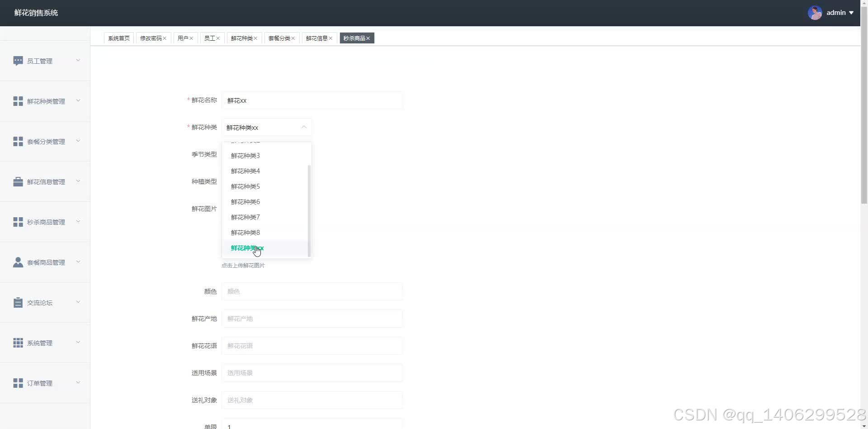Screen dimensions: 868x429
Task: Select 鲜花种类3 from the dropdown list
Action: coord(266,156)
